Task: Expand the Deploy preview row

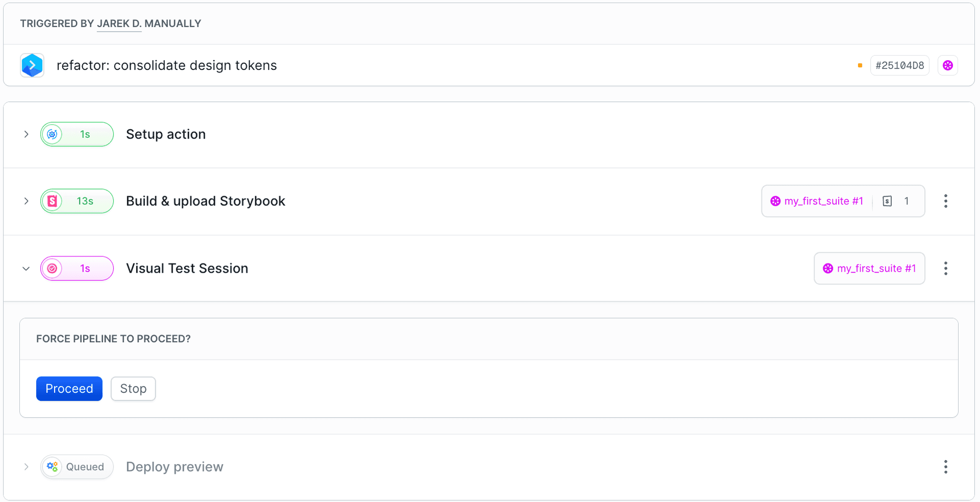Action: click(x=26, y=467)
